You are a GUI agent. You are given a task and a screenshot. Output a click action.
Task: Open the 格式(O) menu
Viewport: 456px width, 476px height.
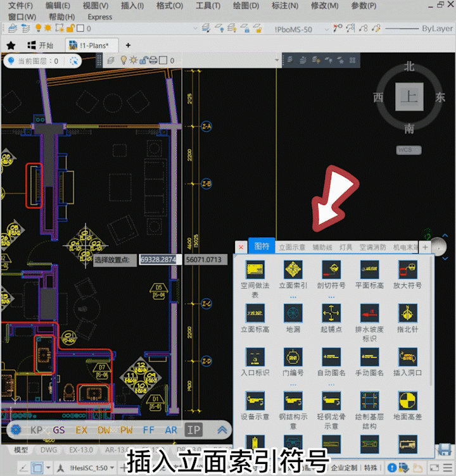click(170, 6)
